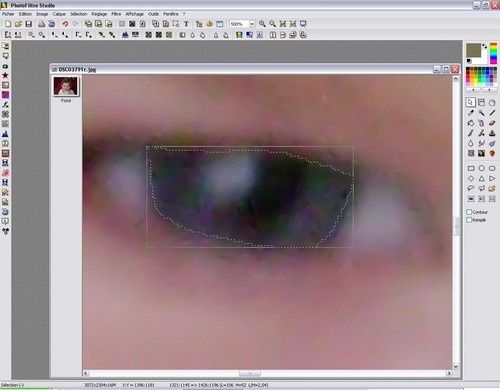This screenshot has width=500, height=390.
Task: Click the vertical scrollbar down arrow
Action: (456, 366)
